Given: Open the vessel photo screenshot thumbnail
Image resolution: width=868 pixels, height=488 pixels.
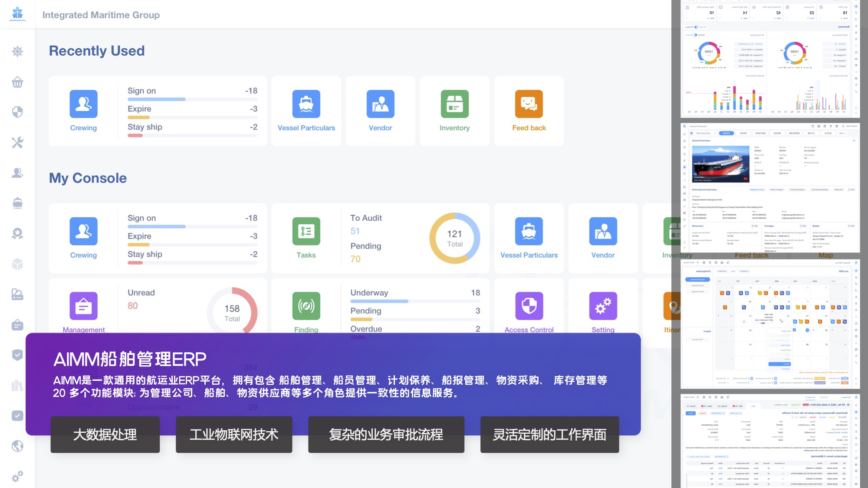Looking at the screenshot, I should coord(770,188).
